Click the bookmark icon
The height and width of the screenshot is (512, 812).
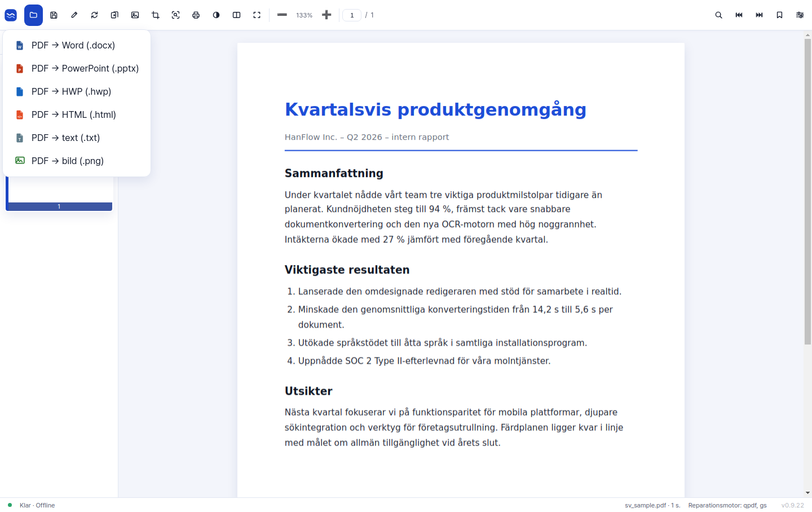point(779,15)
